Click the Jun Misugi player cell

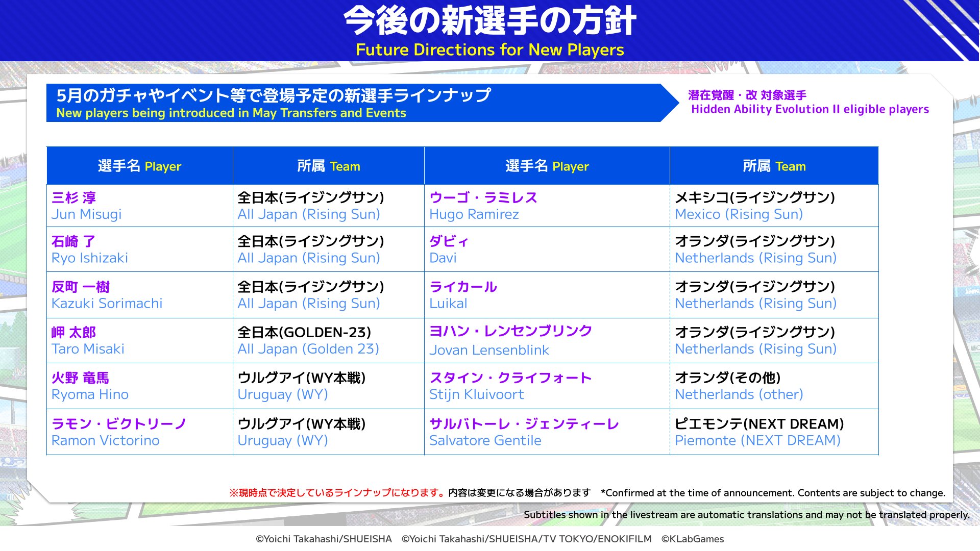pos(139,206)
